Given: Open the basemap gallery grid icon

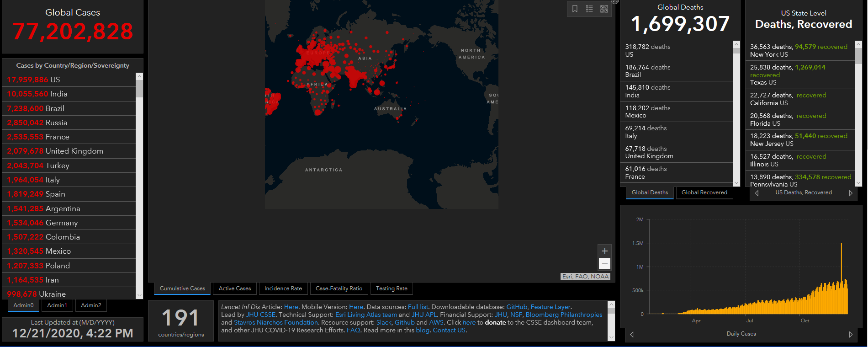Looking at the screenshot, I should 604,9.
